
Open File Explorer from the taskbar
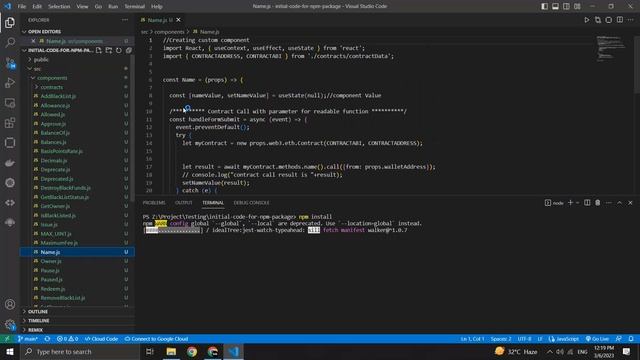[171, 351]
